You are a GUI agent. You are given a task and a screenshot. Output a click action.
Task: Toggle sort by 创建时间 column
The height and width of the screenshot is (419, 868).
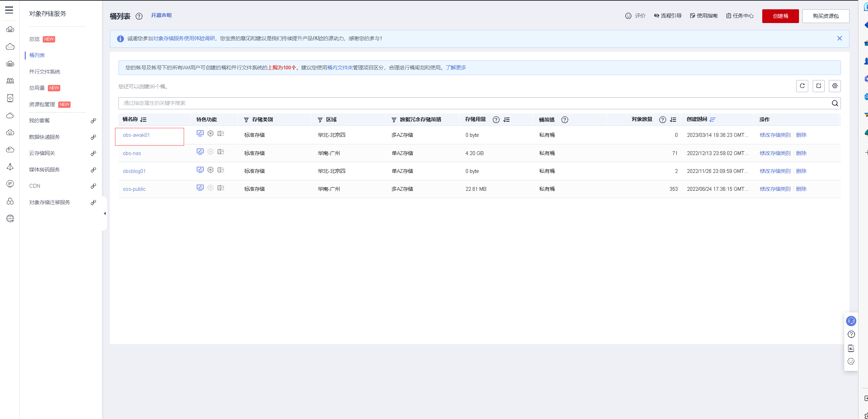coord(712,120)
